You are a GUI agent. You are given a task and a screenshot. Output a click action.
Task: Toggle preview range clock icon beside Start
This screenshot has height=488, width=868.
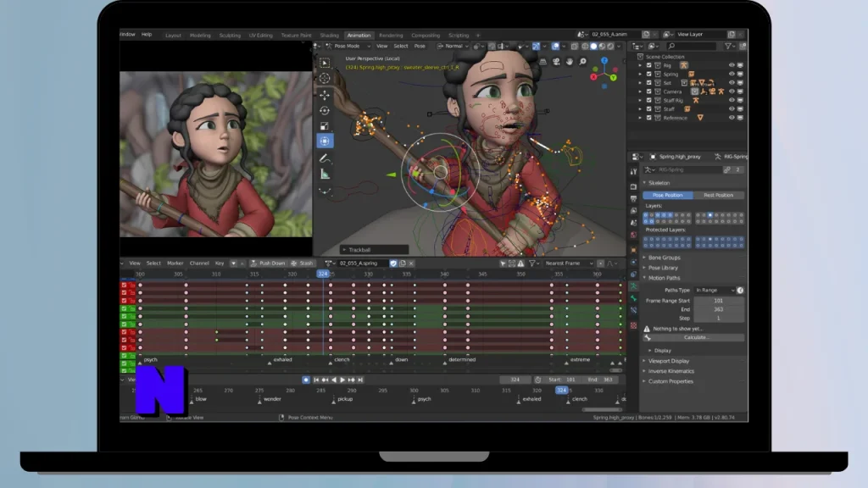537,380
